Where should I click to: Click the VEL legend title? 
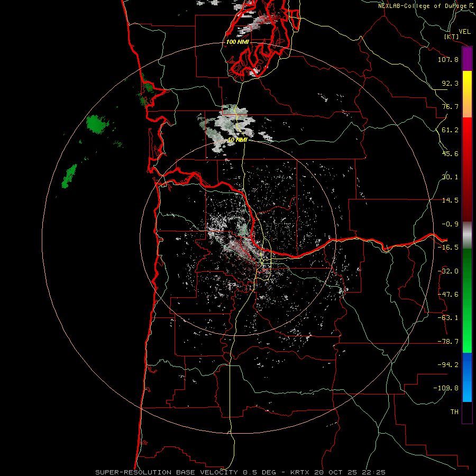tap(464, 32)
